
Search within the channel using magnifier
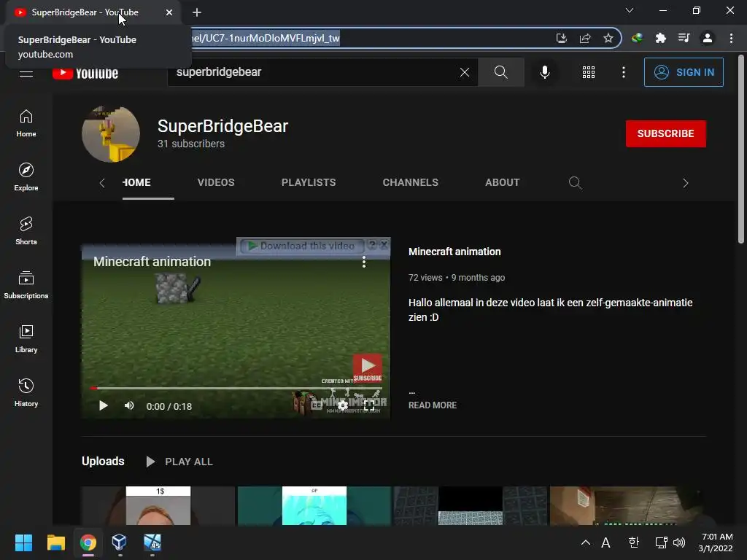point(575,183)
